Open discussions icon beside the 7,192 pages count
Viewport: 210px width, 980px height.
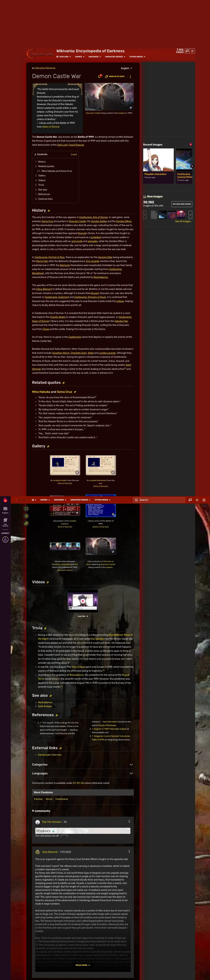187,51
